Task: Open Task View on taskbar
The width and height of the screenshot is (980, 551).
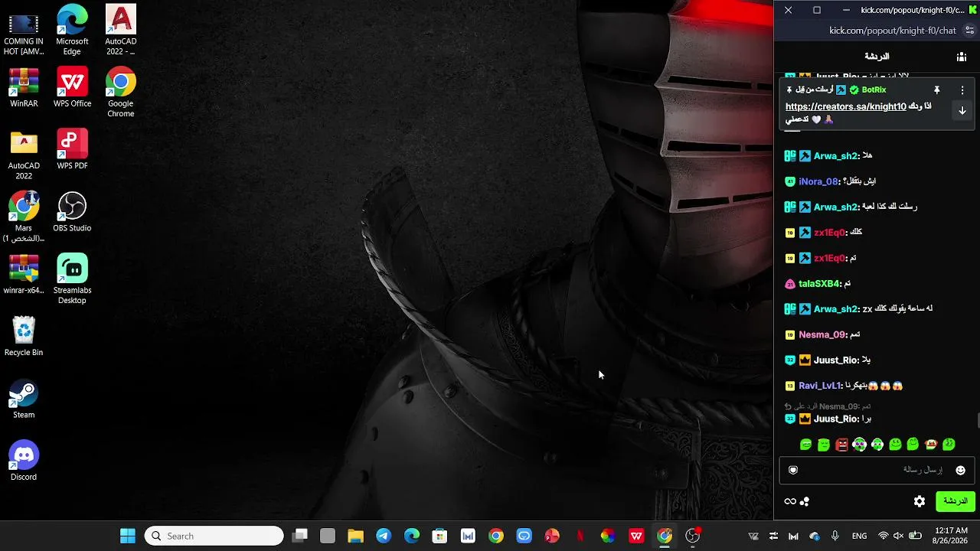Action: click(299, 536)
